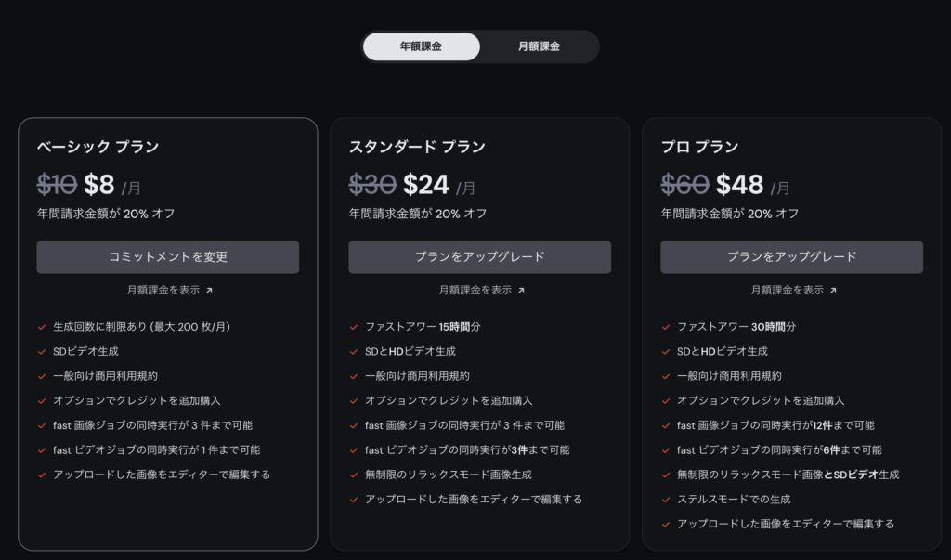Click checkmark next to ファストアワー 15時間分
The image size is (951, 560).
(x=355, y=327)
